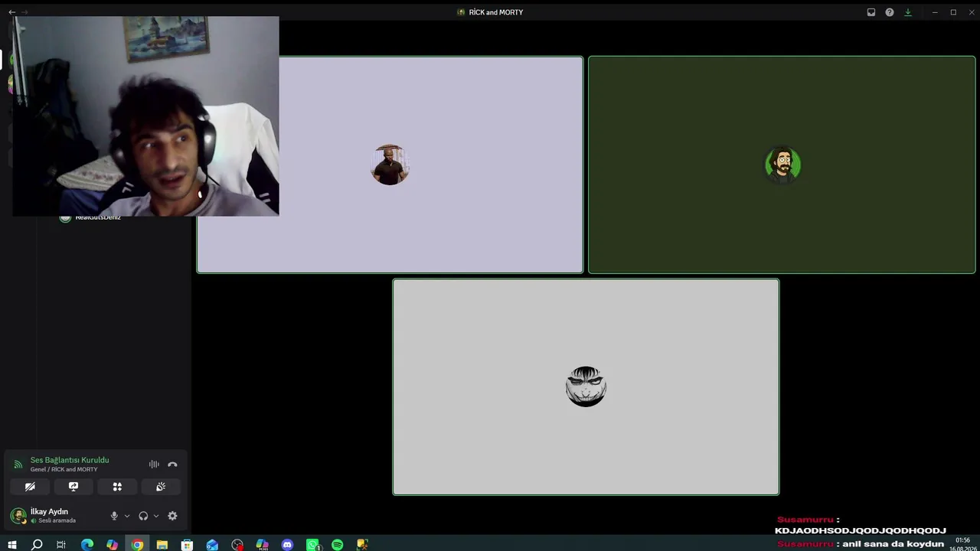
Task: Open Spotify from the taskbar
Action: coord(338,545)
